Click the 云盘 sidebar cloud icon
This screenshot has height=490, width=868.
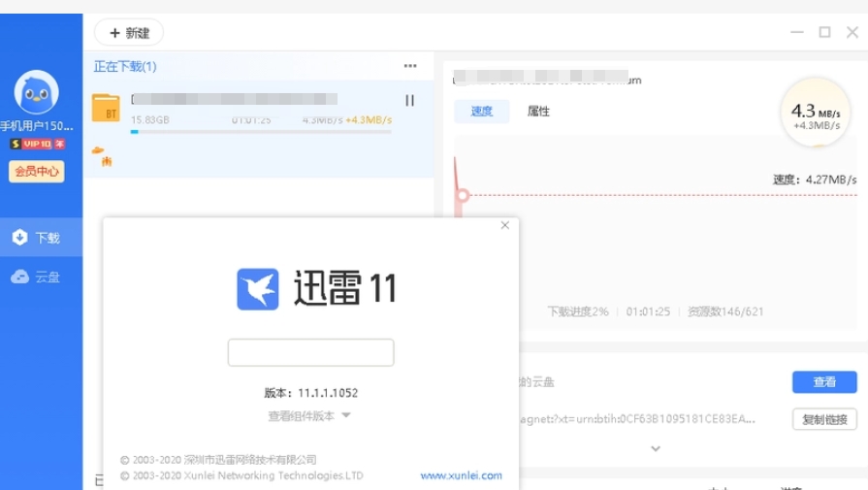[x=20, y=277]
